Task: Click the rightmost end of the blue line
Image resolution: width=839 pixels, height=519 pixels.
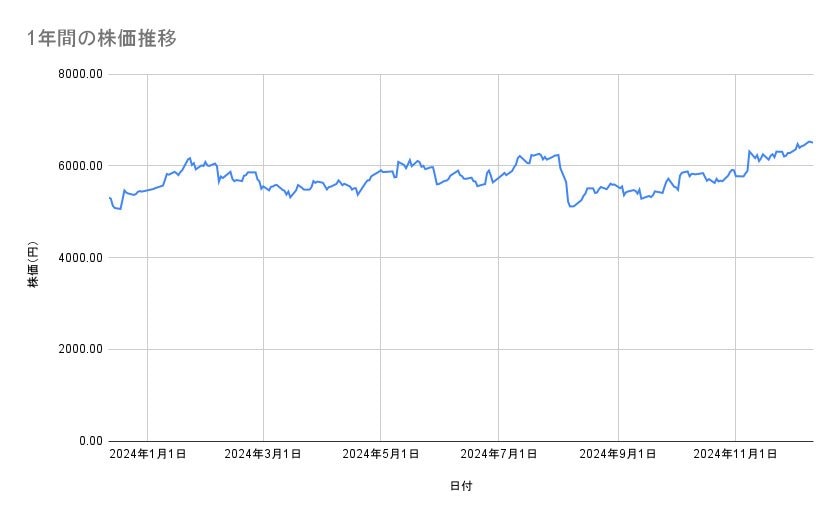Action: point(812,142)
